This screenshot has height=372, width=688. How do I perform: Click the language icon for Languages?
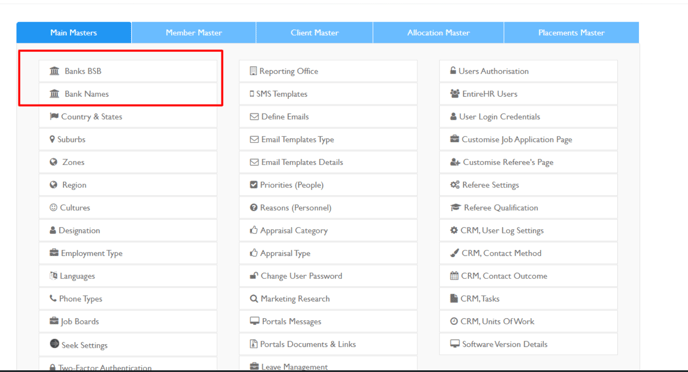[x=54, y=275]
